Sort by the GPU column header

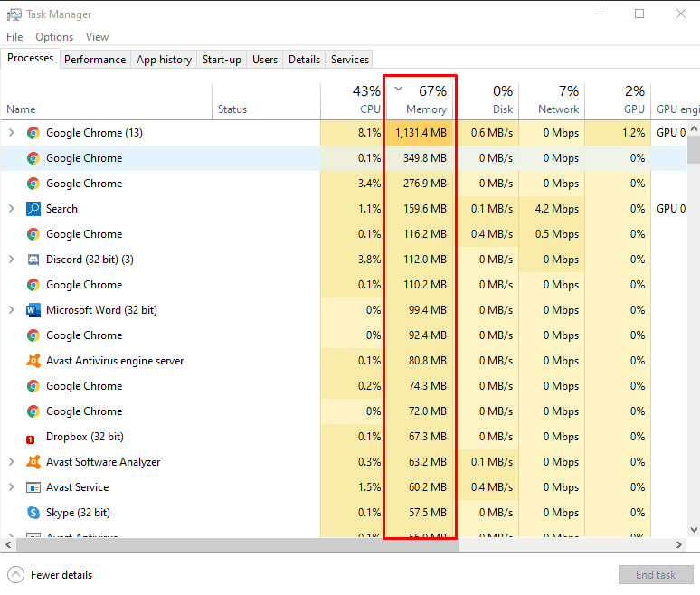coord(618,101)
